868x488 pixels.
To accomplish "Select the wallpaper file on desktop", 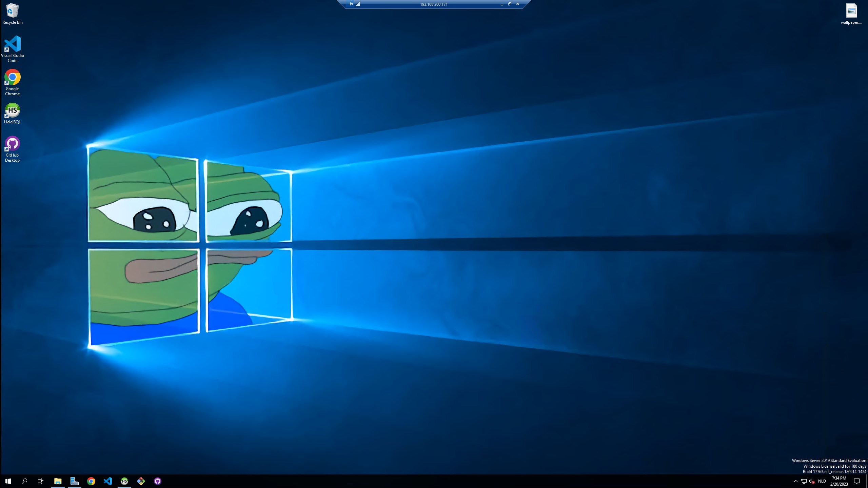I will [851, 12].
